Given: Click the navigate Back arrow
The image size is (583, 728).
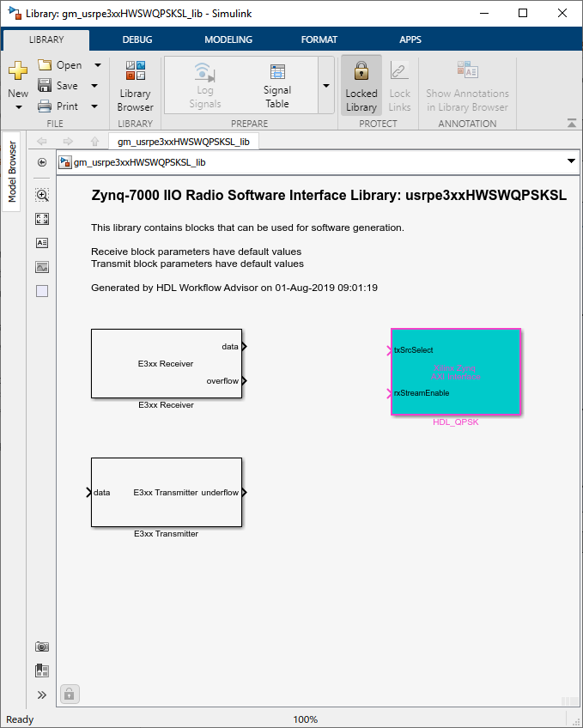Looking at the screenshot, I should tap(42, 141).
